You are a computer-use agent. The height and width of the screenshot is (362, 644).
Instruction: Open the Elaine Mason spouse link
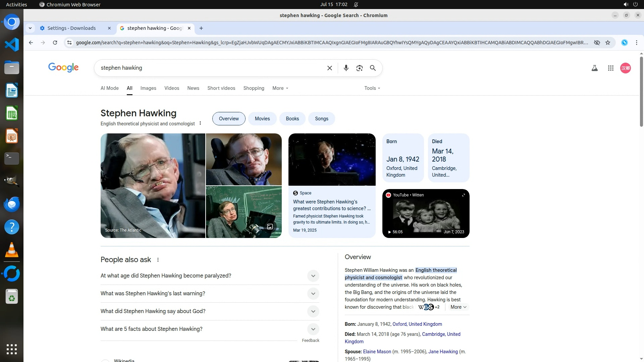coord(377,352)
